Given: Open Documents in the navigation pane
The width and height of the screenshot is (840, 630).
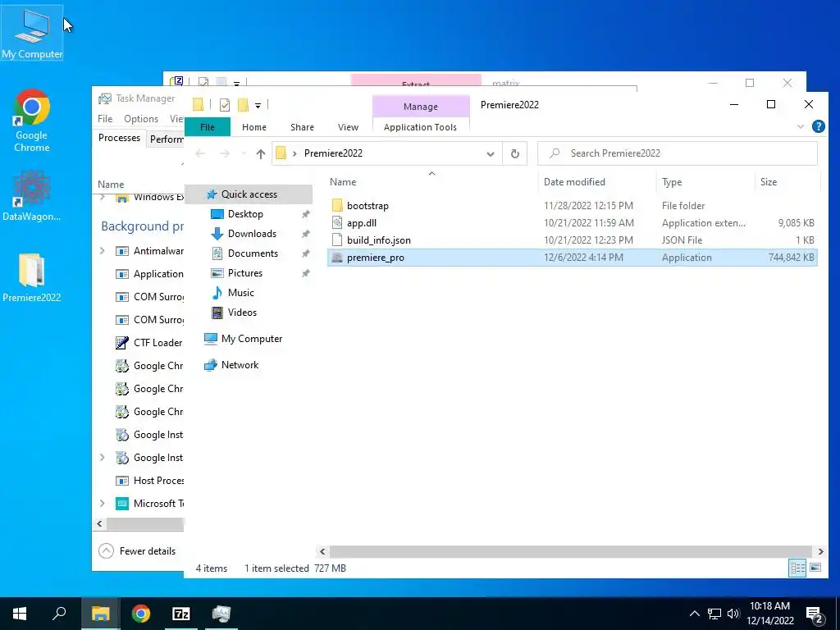Looking at the screenshot, I should [x=253, y=253].
